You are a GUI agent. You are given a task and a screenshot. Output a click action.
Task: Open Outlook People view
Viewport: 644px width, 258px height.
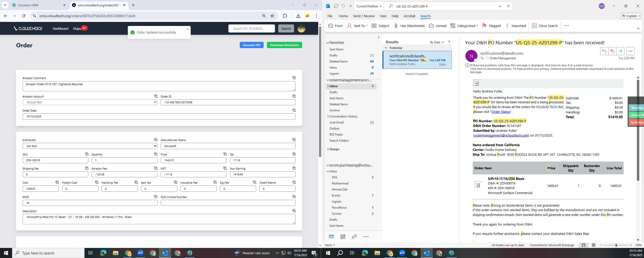pos(354,237)
